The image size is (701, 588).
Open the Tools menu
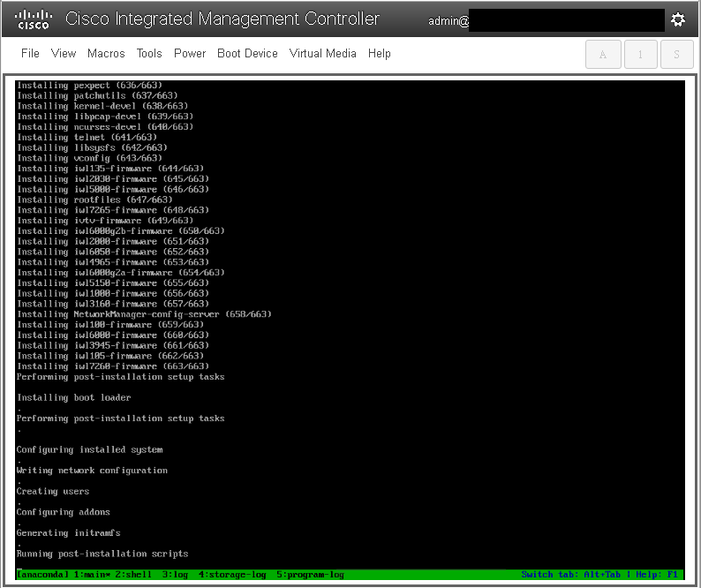tap(149, 53)
